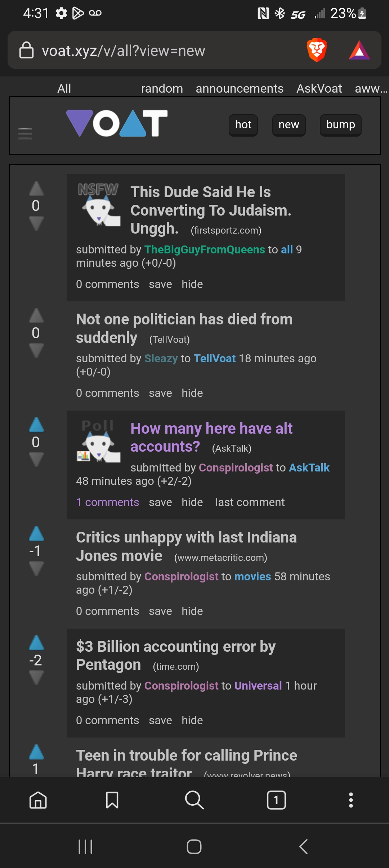The image size is (389, 868).
Task: Open bookmarks from bottom toolbar
Action: 112,800
